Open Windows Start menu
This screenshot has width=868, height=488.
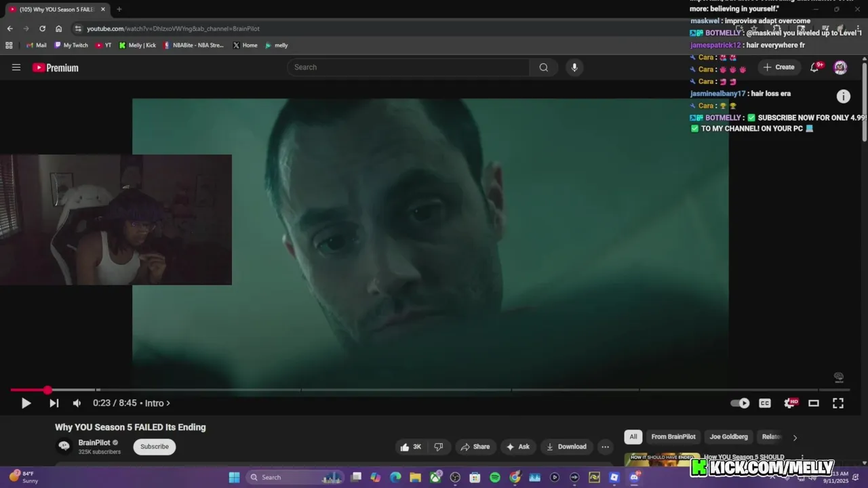click(234, 477)
